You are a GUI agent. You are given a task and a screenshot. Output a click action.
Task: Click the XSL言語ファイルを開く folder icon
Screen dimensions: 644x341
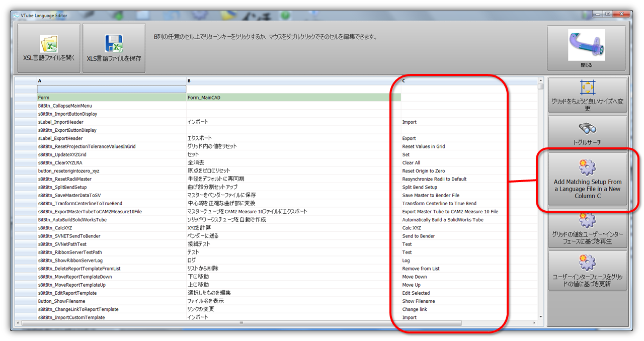click(x=48, y=43)
